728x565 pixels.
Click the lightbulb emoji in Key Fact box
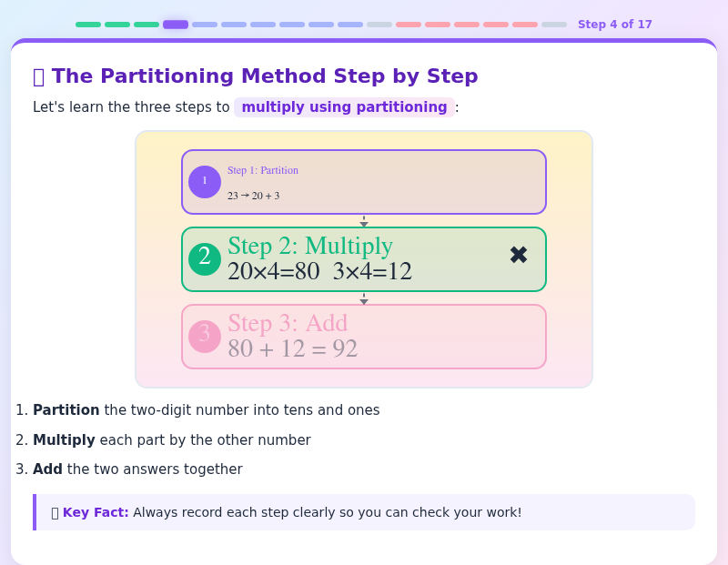click(x=53, y=512)
